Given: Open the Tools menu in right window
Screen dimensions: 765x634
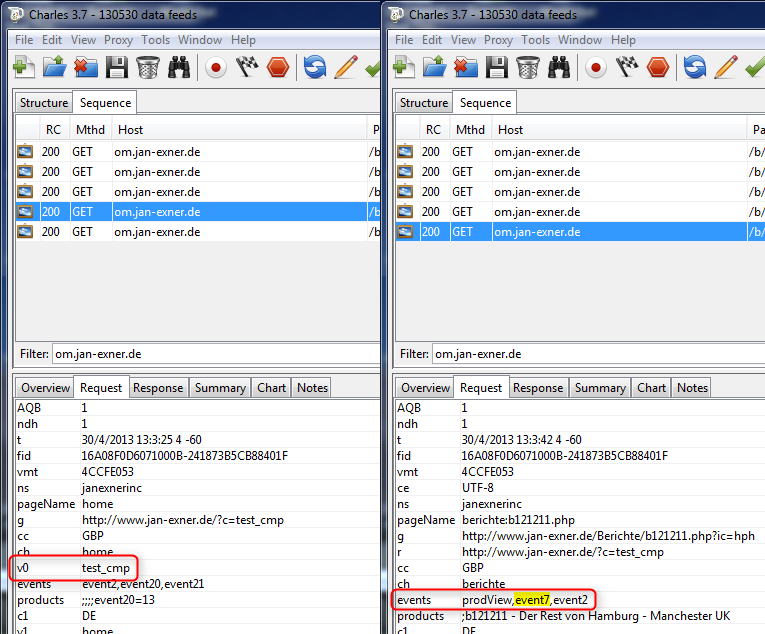Looking at the screenshot, I should tap(536, 40).
